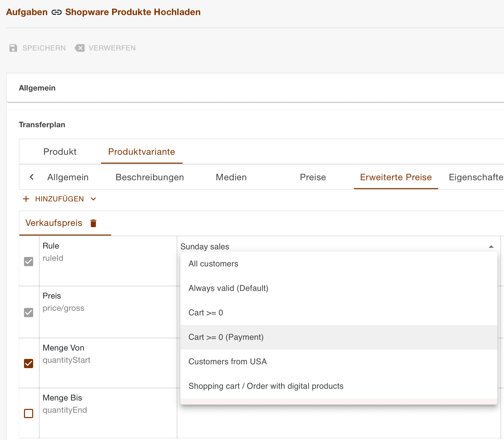Click the 'price/gross' field name text
This screenshot has height=440, width=504.
pyautogui.click(x=64, y=308)
